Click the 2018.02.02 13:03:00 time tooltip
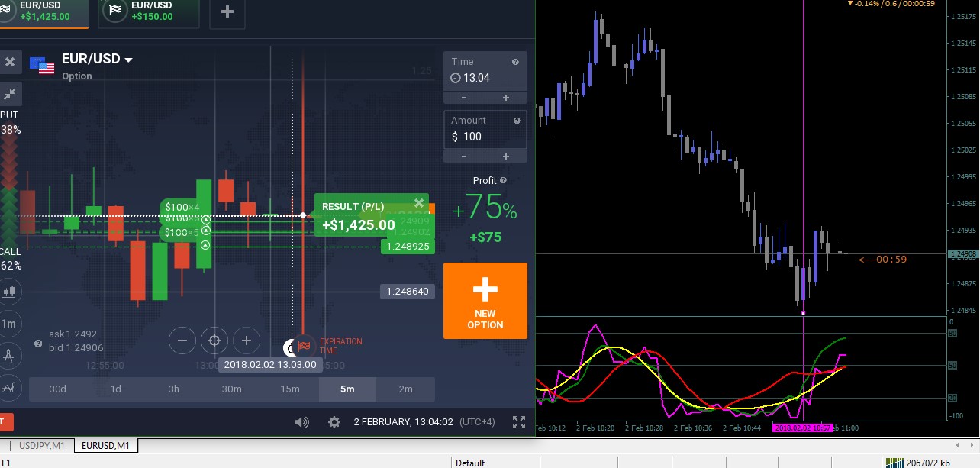 270,365
